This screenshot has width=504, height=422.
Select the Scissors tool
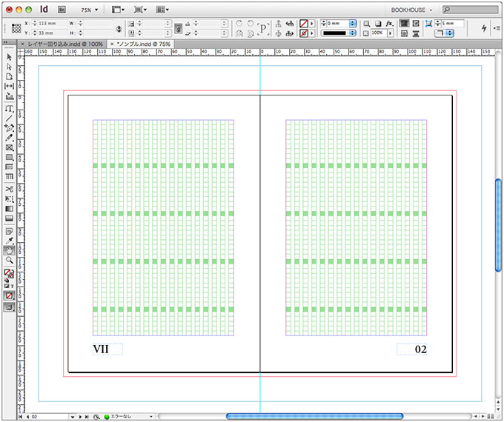(9, 189)
